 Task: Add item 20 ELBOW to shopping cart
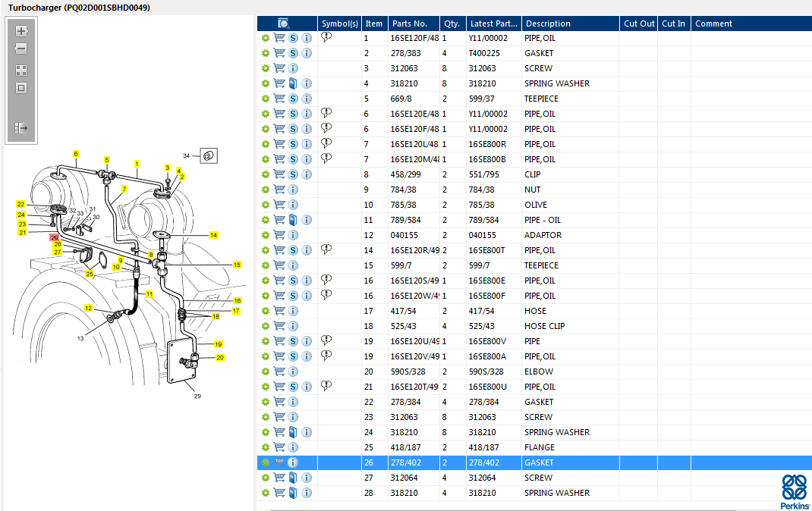279,371
